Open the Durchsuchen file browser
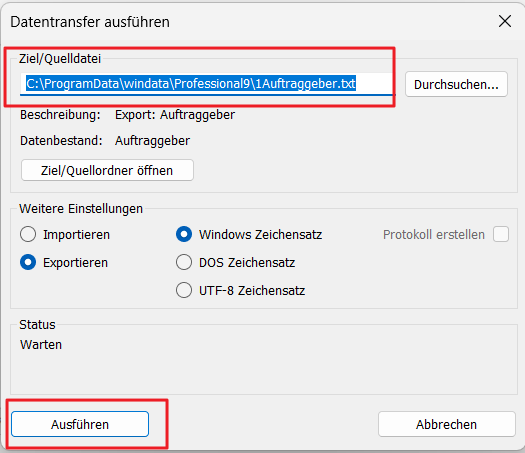The image size is (525, 453). (456, 84)
